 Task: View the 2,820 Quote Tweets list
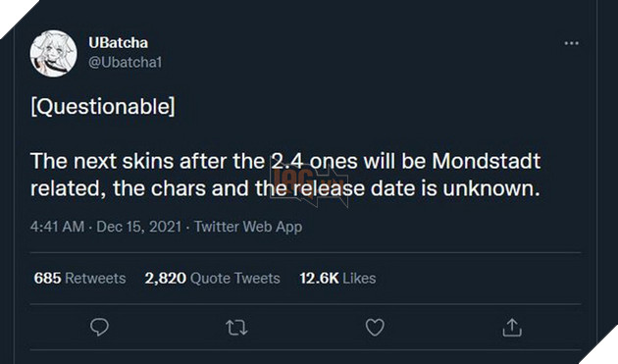tap(213, 278)
